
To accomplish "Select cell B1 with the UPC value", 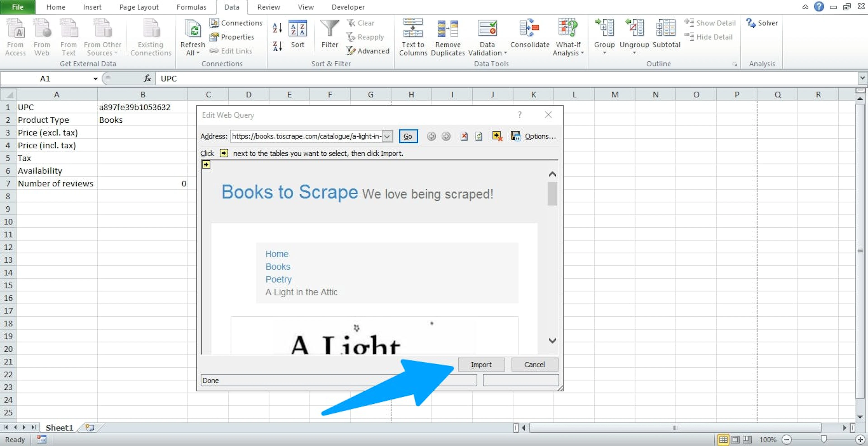I will click(x=143, y=107).
